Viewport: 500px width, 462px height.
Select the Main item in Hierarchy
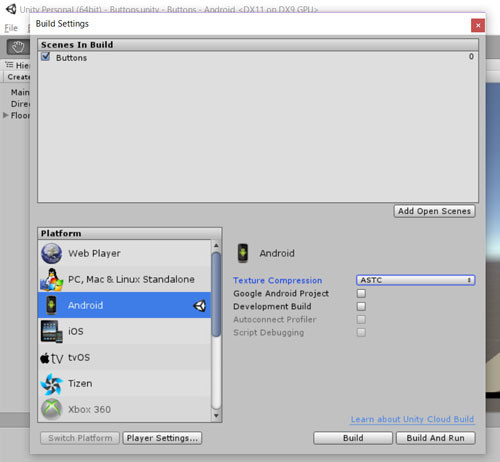20,92
